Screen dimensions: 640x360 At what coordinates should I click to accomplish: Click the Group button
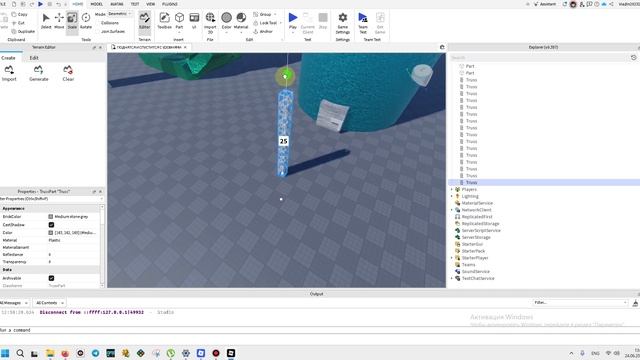point(262,14)
